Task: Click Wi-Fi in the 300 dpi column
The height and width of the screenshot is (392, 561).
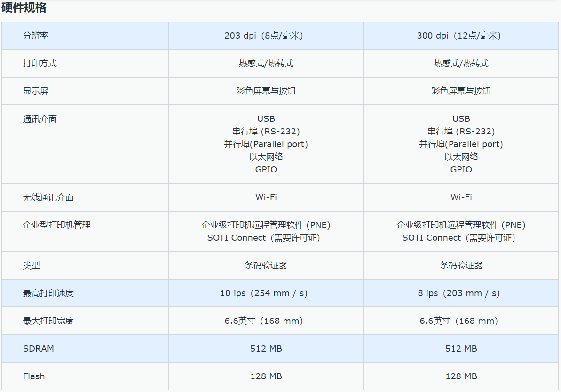Action: pyautogui.click(x=461, y=197)
